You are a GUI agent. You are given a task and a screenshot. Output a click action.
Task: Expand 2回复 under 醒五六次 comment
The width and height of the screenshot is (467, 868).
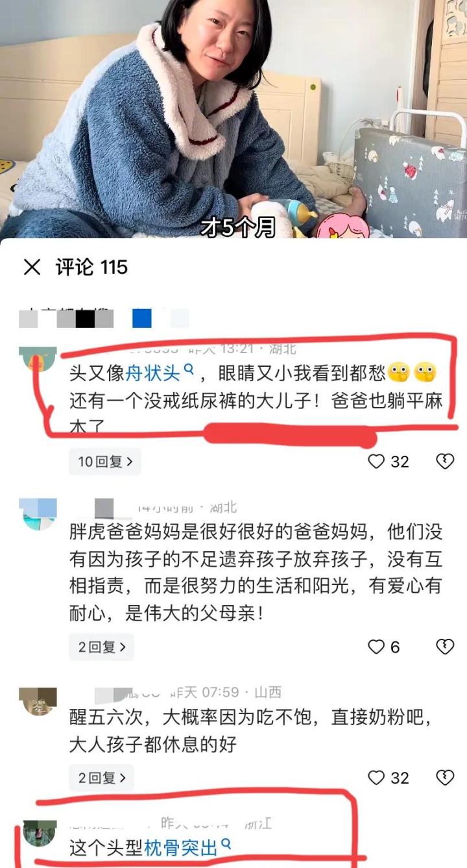(x=102, y=777)
